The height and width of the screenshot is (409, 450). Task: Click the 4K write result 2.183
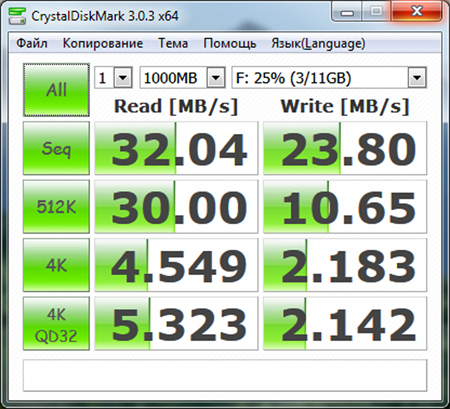345,265
